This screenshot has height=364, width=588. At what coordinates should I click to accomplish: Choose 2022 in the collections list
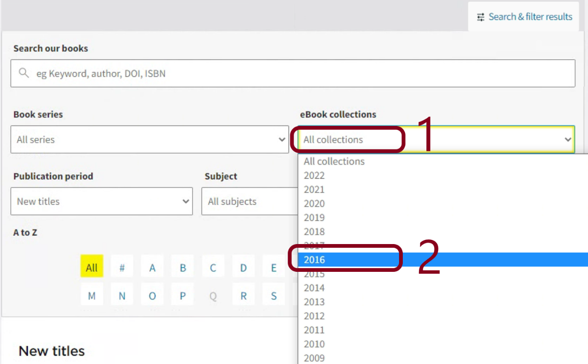[x=314, y=176]
